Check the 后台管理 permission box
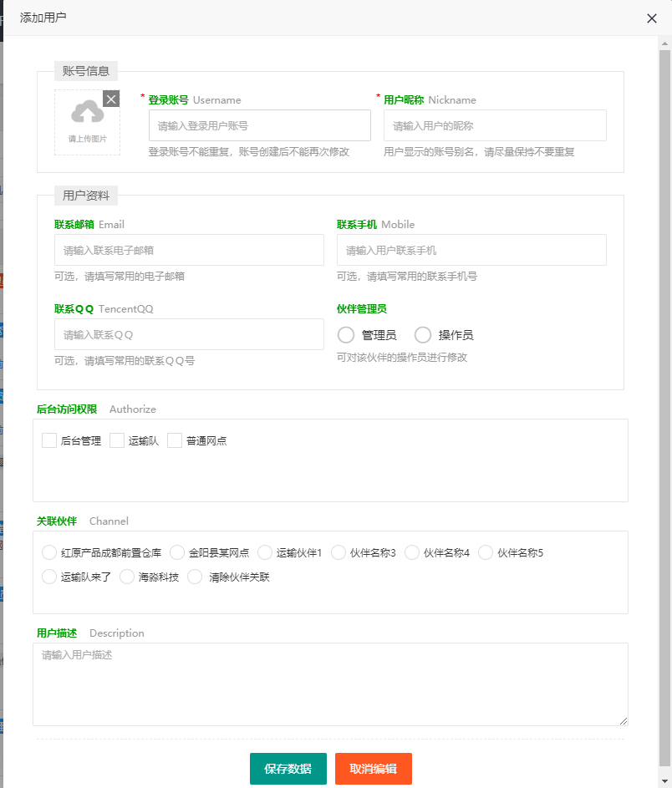The width and height of the screenshot is (672, 788). click(x=49, y=440)
